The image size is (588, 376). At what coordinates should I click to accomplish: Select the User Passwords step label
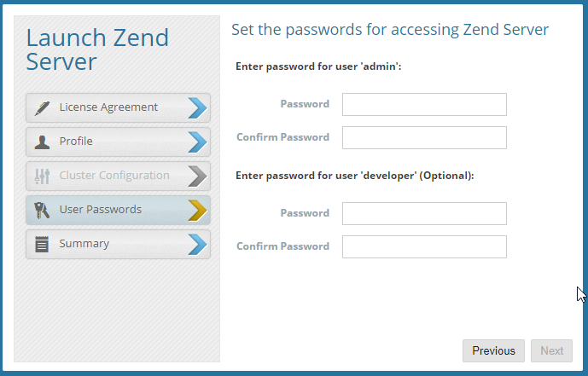[100, 210]
